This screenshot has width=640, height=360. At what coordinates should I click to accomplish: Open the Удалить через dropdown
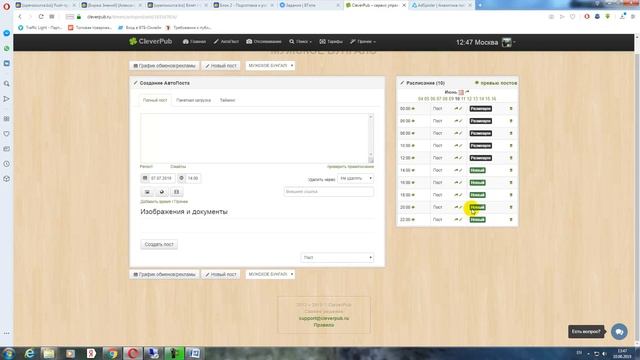(x=356, y=178)
